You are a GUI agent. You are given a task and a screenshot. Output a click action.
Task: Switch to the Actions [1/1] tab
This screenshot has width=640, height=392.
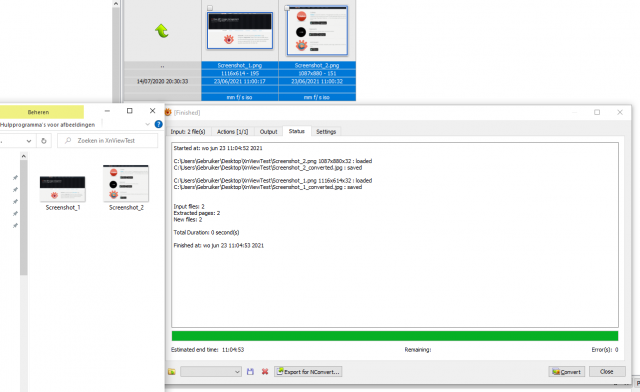232,131
